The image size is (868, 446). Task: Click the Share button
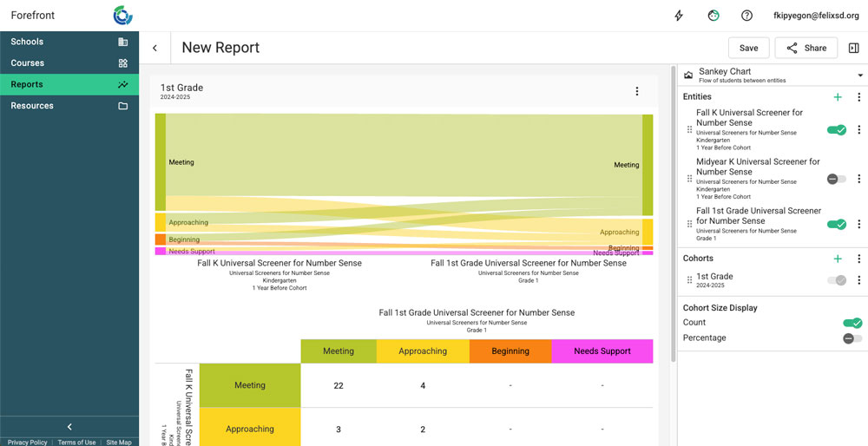806,49
